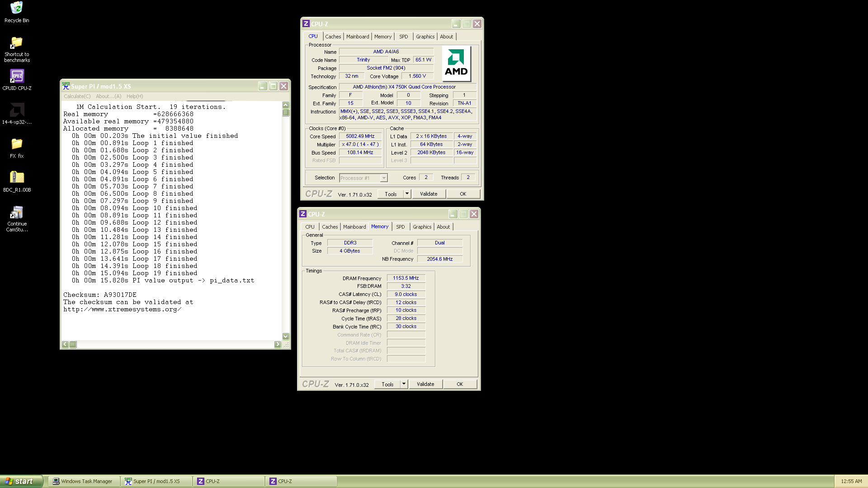Open About tab in top CPU-Z
868x488 pixels.
[x=447, y=37]
